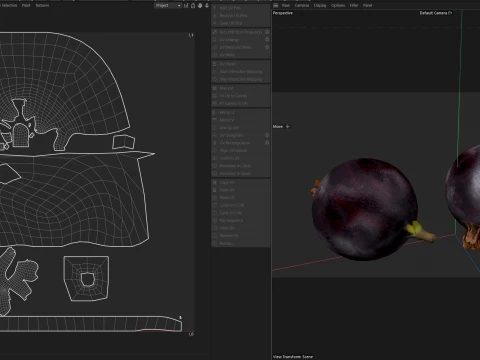Click the hand pan icon in UV editor header

pos(200,5)
